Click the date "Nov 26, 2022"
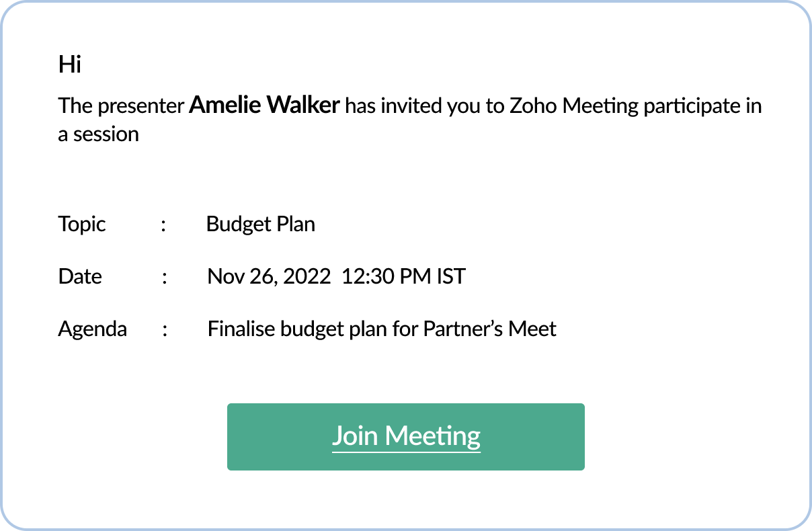Image resolution: width=812 pixels, height=531 pixels. point(269,276)
